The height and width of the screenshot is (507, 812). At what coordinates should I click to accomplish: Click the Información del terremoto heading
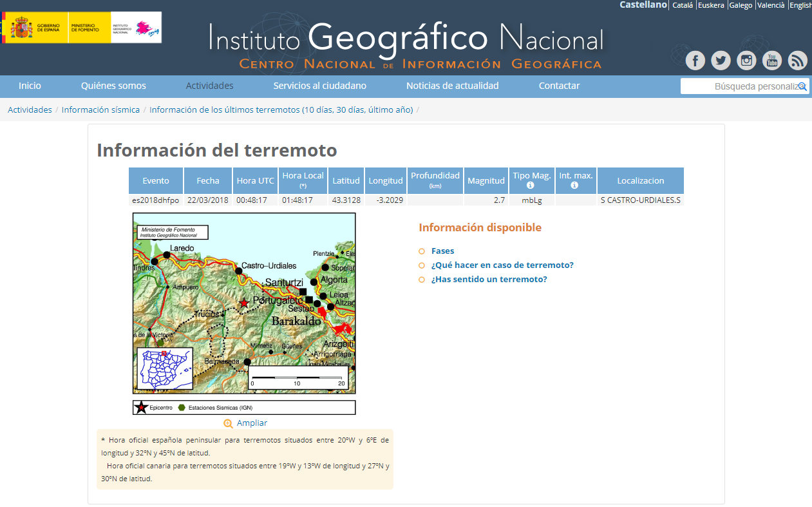217,150
